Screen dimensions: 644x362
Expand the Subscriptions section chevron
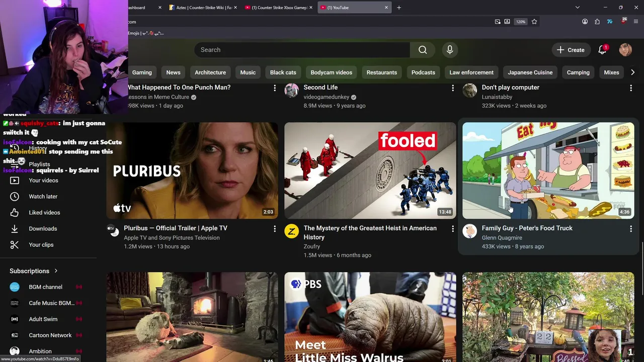click(56, 271)
